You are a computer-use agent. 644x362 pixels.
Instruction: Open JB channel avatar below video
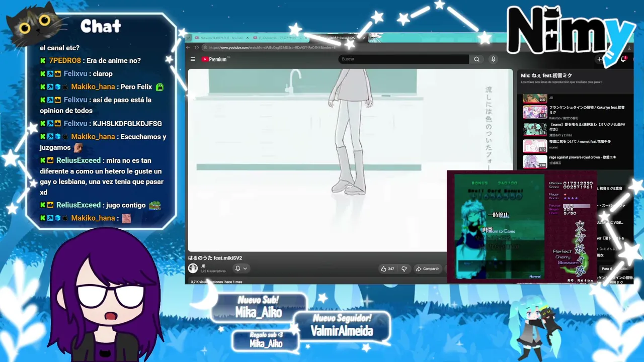point(193,268)
